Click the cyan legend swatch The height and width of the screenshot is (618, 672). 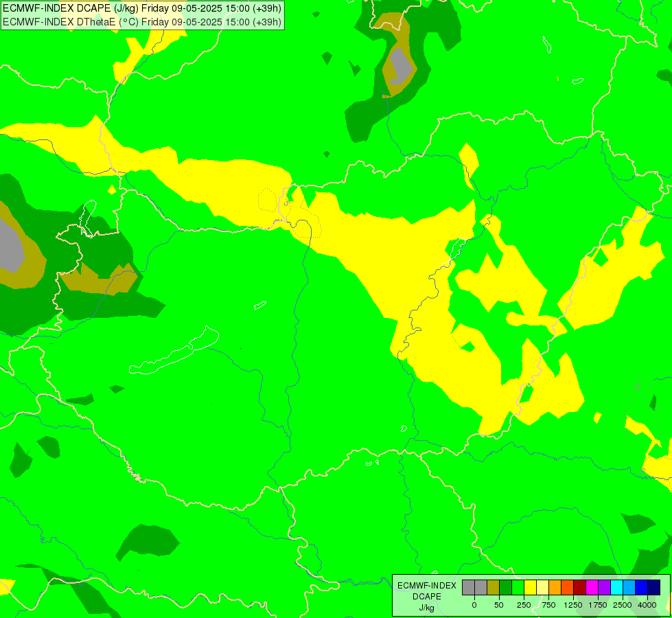617,588
